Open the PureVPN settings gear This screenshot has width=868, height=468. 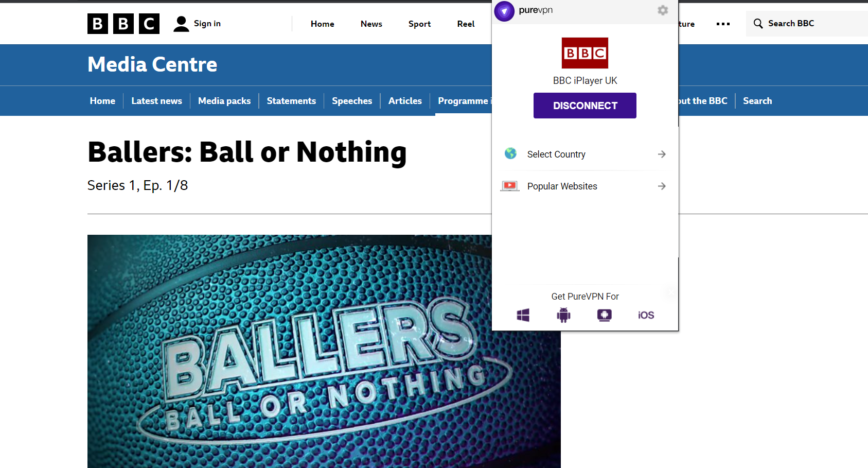click(663, 10)
